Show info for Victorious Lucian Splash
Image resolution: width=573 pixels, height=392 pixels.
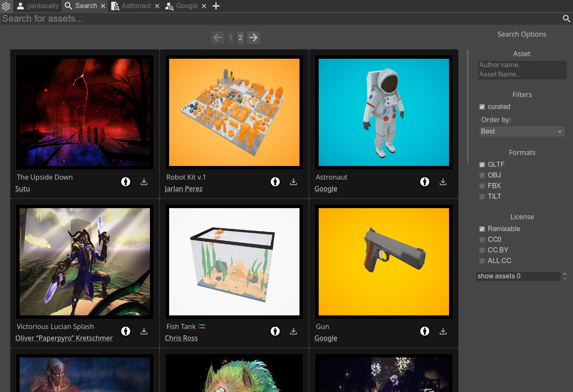[126, 331]
